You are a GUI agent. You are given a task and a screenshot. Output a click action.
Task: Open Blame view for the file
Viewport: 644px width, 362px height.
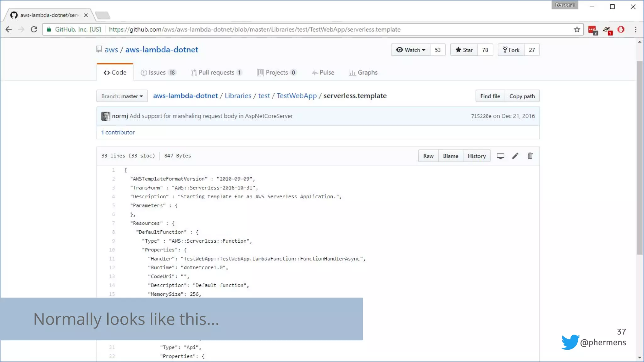click(x=450, y=156)
